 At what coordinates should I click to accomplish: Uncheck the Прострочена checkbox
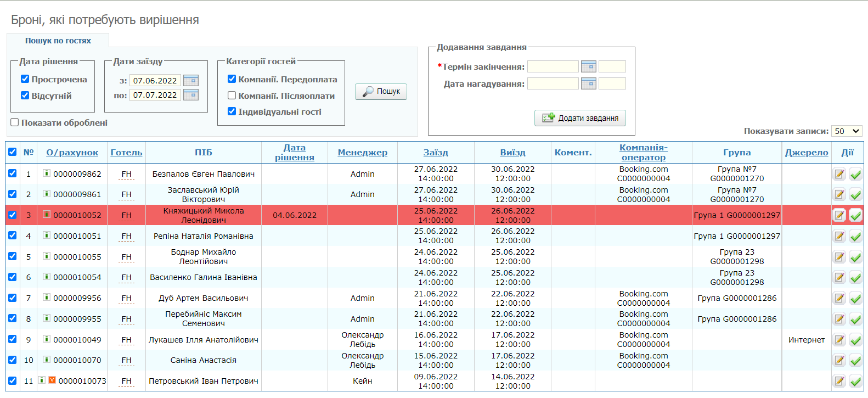coord(25,79)
